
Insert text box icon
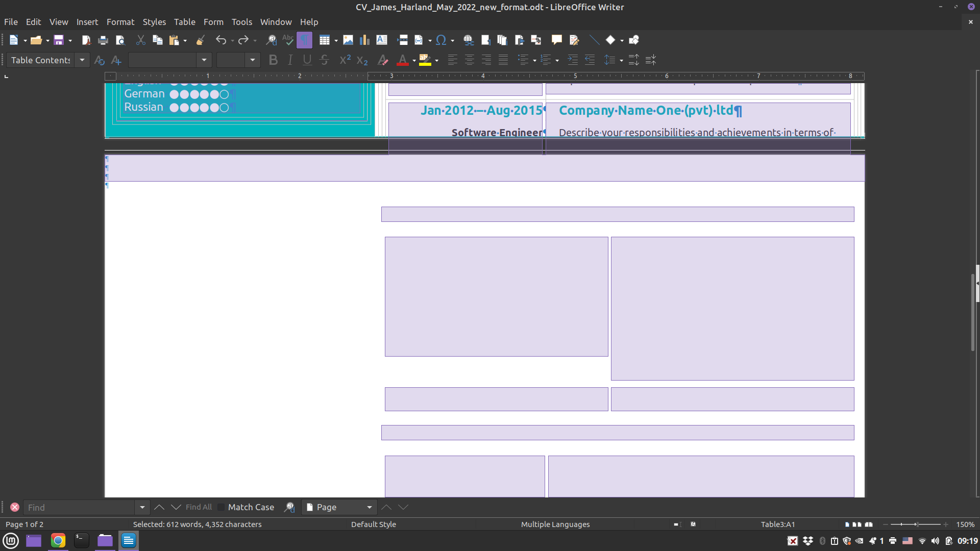pos(382,40)
